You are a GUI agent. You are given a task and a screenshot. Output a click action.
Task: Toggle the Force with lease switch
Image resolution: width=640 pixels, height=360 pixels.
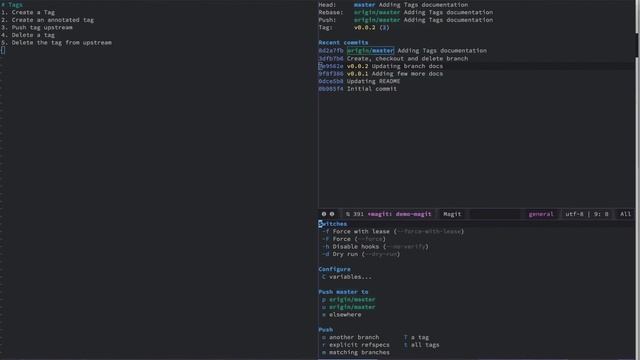(393, 231)
